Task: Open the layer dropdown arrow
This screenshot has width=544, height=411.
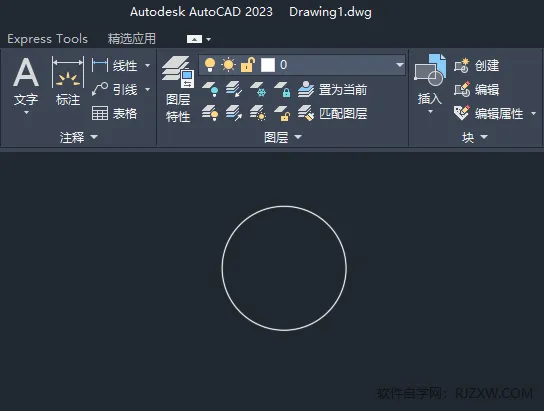Action: pos(400,65)
